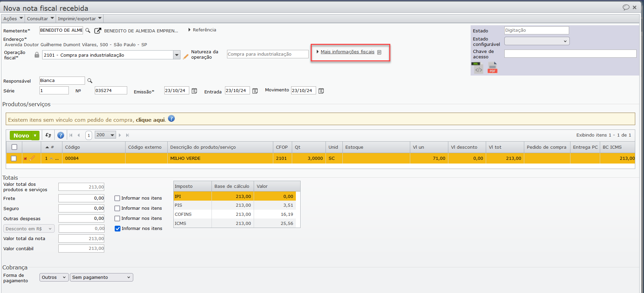Click the Mais informações fiscais link
The width and height of the screenshot is (644, 293).
coord(347,52)
